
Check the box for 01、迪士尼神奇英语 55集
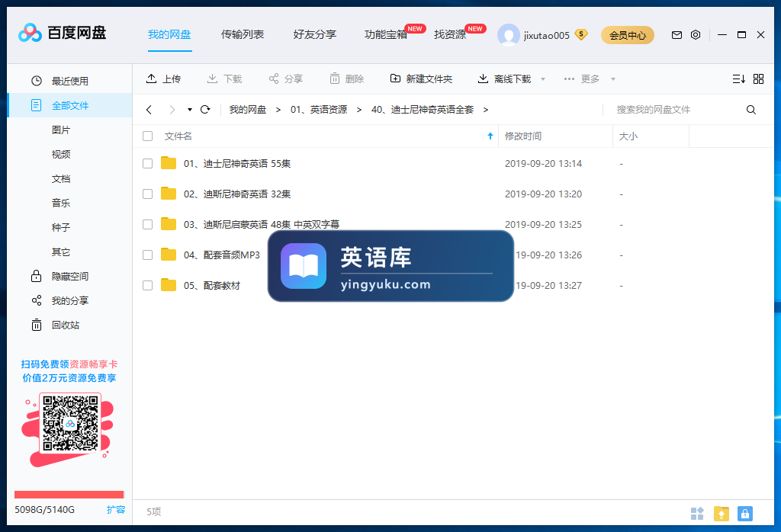(147, 163)
